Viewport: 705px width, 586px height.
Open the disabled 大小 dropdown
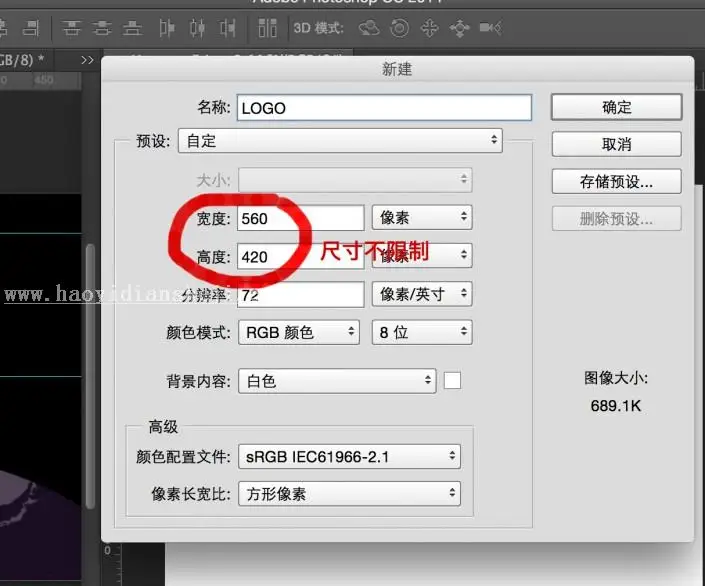pyautogui.click(x=355, y=180)
